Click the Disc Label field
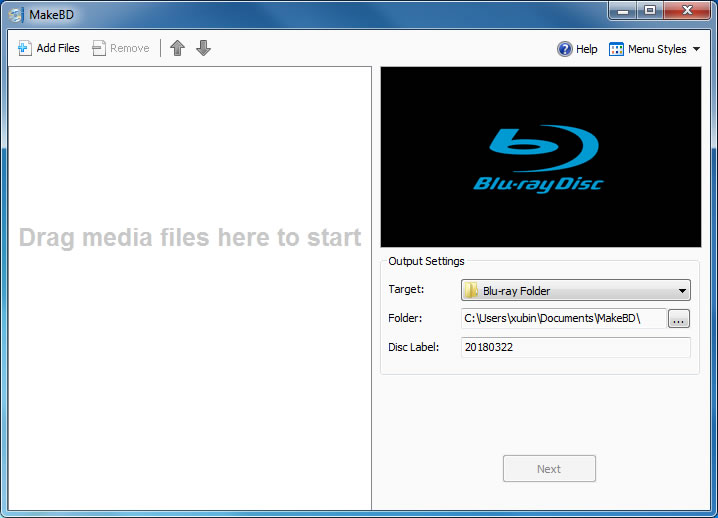Screen dimensions: 718x518 [x=576, y=347]
